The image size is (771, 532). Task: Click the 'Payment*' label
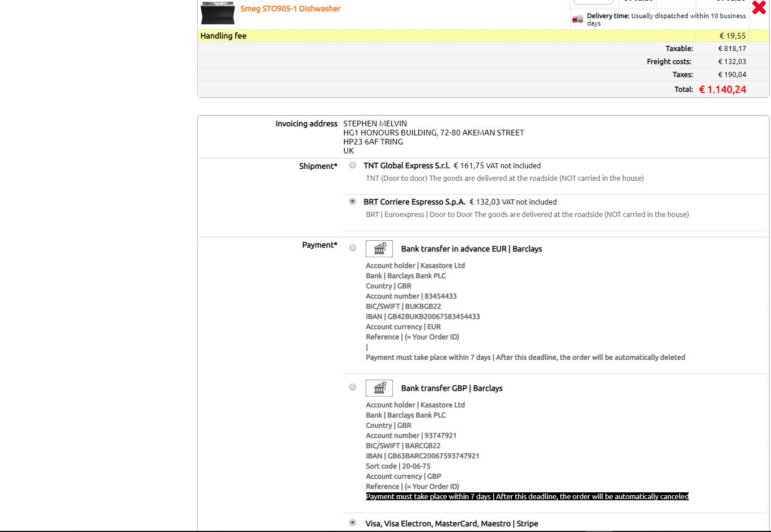click(x=320, y=245)
